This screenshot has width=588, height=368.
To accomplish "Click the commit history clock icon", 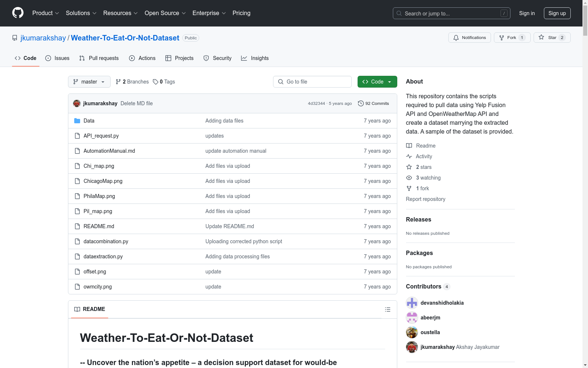I will click(x=361, y=103).
